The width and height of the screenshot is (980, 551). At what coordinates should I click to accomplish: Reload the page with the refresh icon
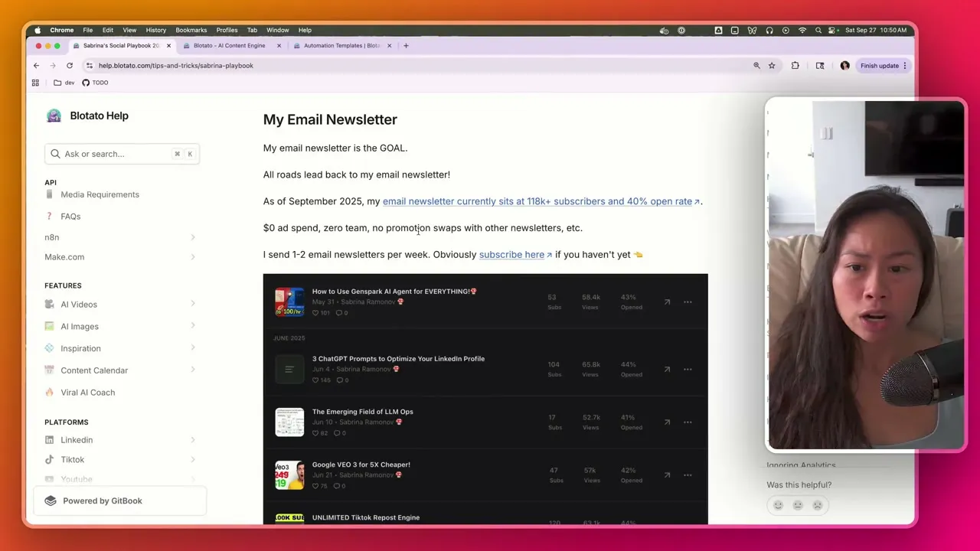[70, 66]
